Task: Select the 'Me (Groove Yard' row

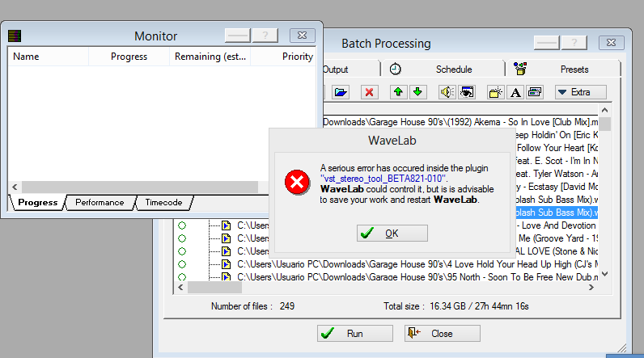Action: 557,238
